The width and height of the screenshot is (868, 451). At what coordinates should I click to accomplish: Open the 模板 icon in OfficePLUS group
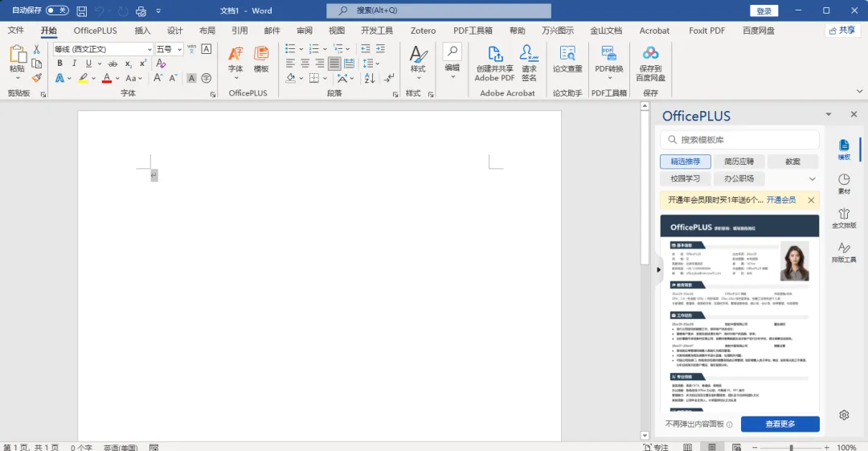(261, 59)
